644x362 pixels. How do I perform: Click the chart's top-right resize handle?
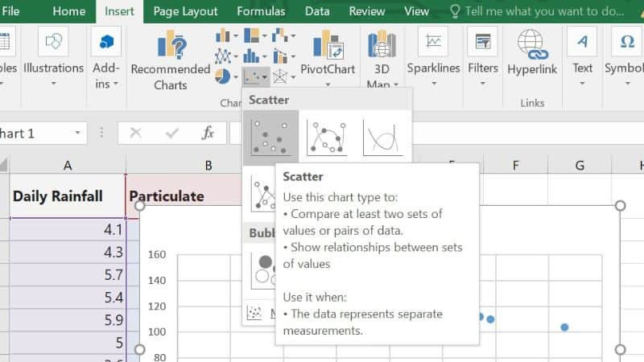[x=620, y=206]
